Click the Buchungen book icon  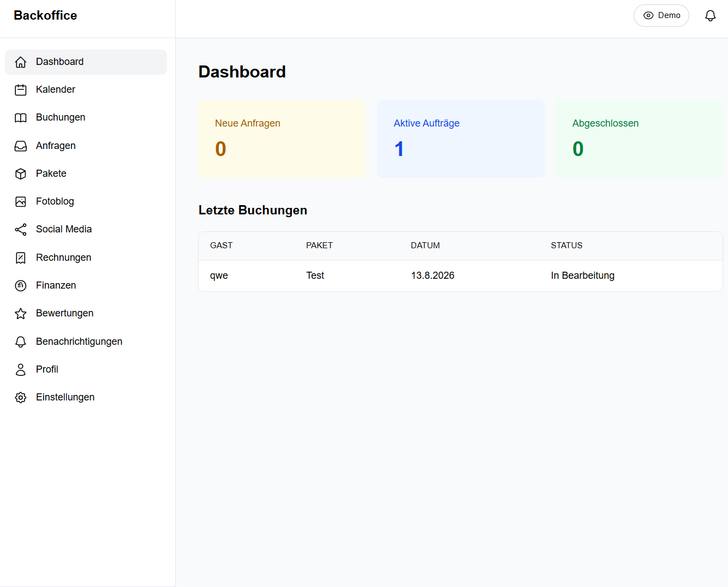(21, 118)
